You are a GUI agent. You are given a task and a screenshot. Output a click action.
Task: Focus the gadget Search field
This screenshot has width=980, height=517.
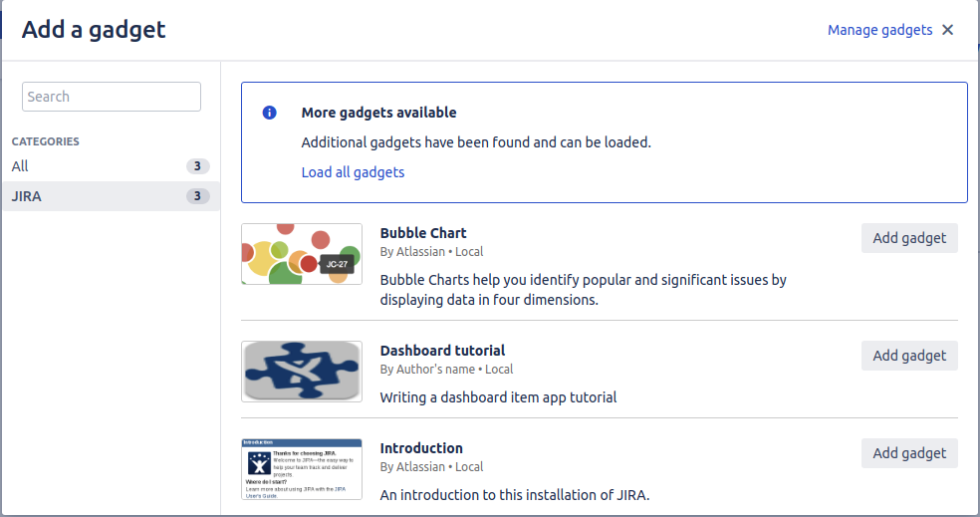point(112,97)
